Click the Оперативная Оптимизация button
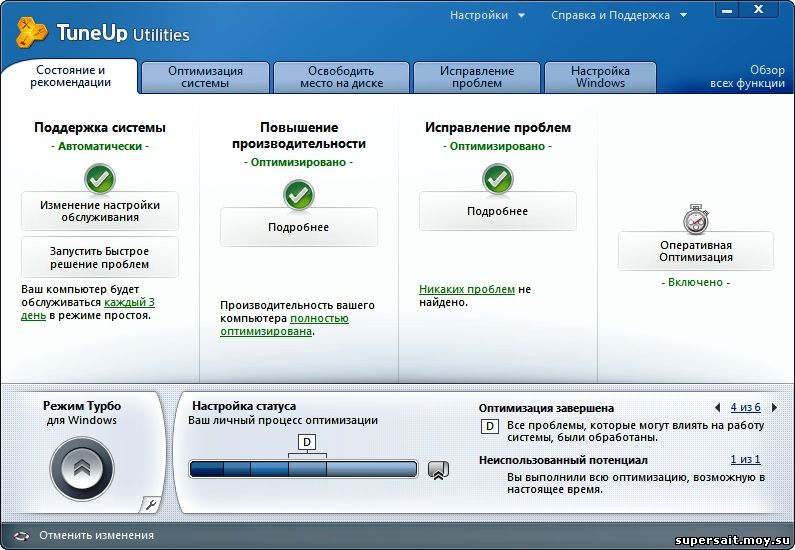The image size is (795, 550). [x=696, y=251]
